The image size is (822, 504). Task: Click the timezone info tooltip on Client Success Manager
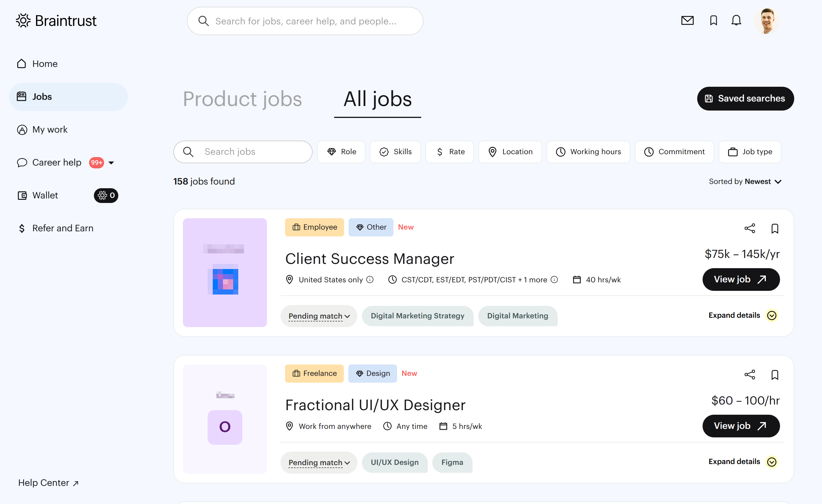point(555,280)
